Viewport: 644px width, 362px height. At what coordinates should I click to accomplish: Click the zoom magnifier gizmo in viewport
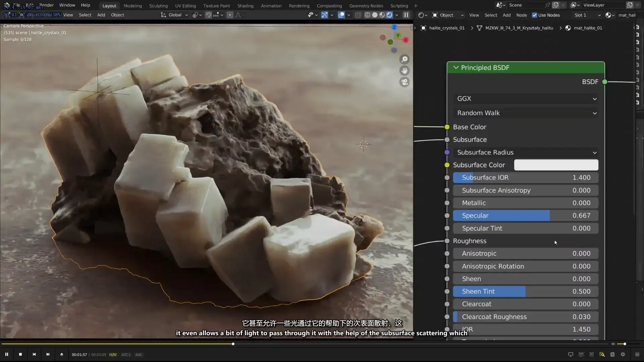(x=405, y=59)
